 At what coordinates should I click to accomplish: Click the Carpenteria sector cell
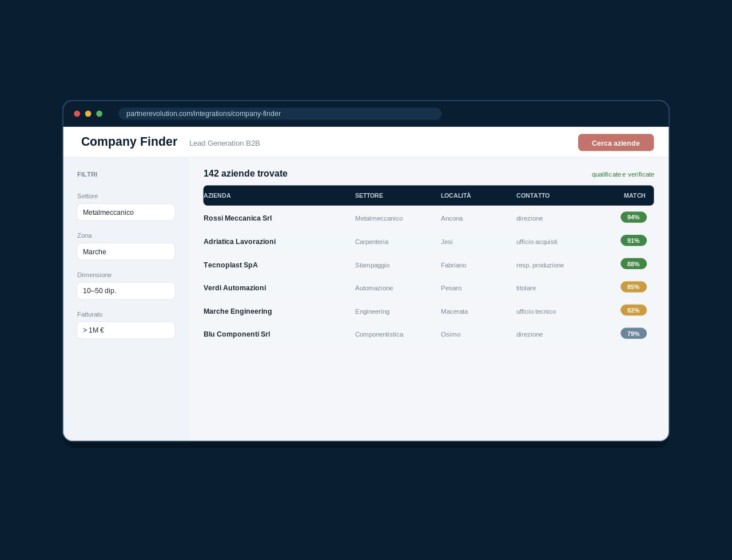(x=372, y=242)
